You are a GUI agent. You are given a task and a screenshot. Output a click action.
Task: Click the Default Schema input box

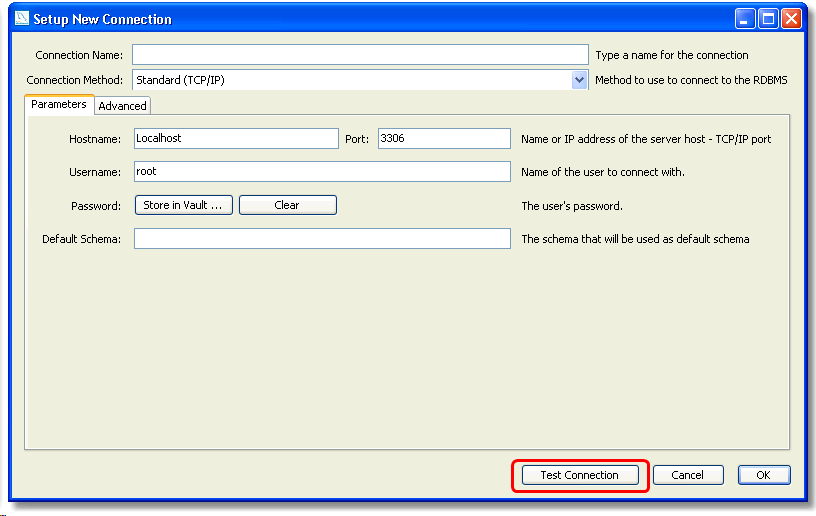point(322,239)
